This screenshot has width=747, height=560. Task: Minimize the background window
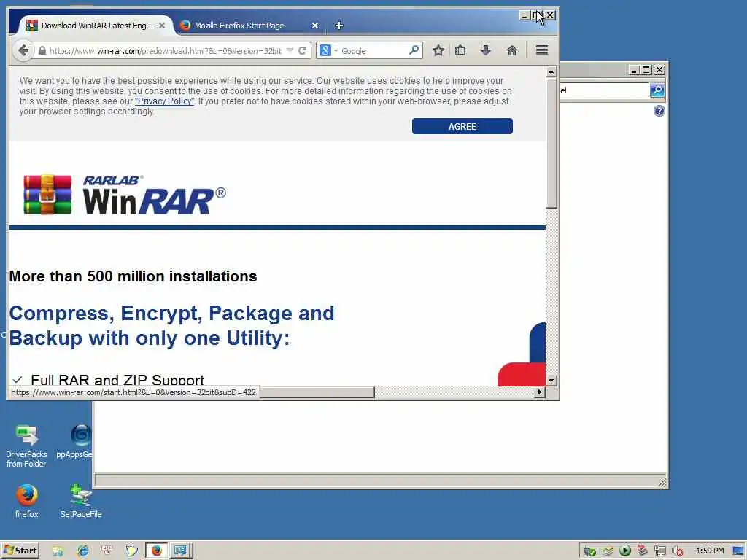(634, 70)
